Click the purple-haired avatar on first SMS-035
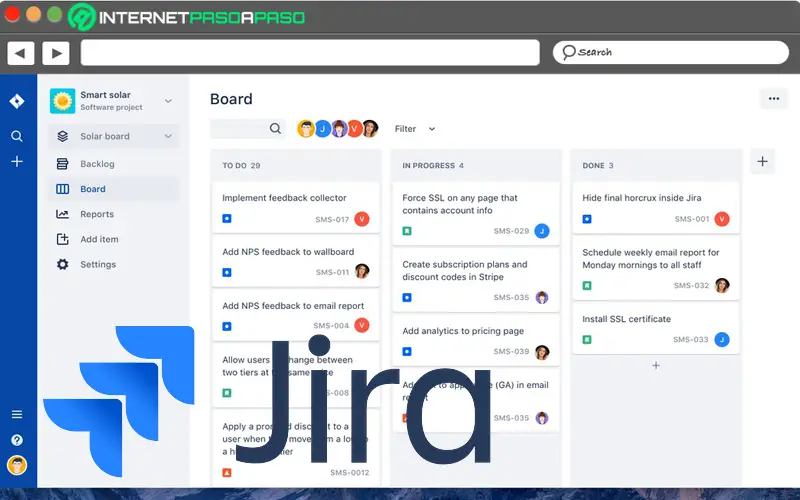This screenshot has height=500, width=800. (542, 297)
